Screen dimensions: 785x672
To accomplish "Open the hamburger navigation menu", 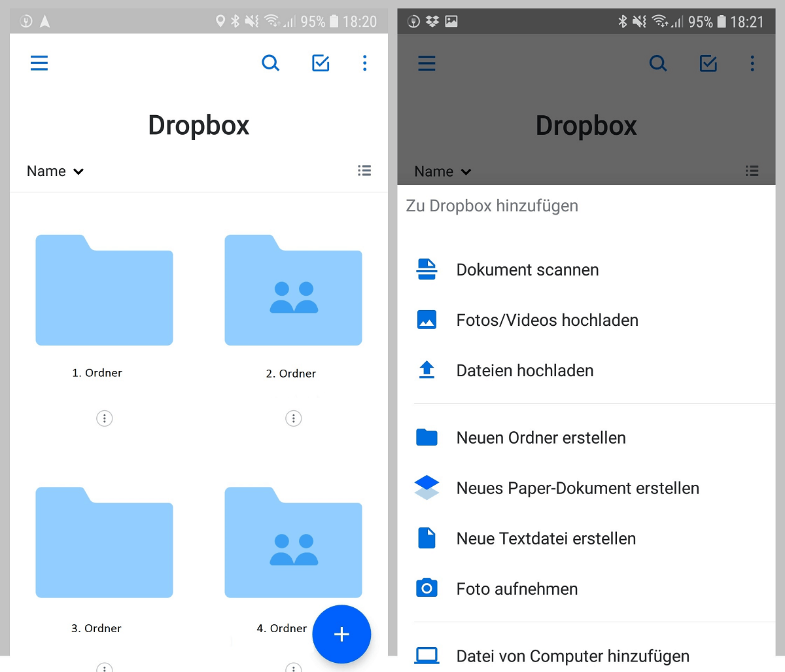I will [x=39, y=63].
